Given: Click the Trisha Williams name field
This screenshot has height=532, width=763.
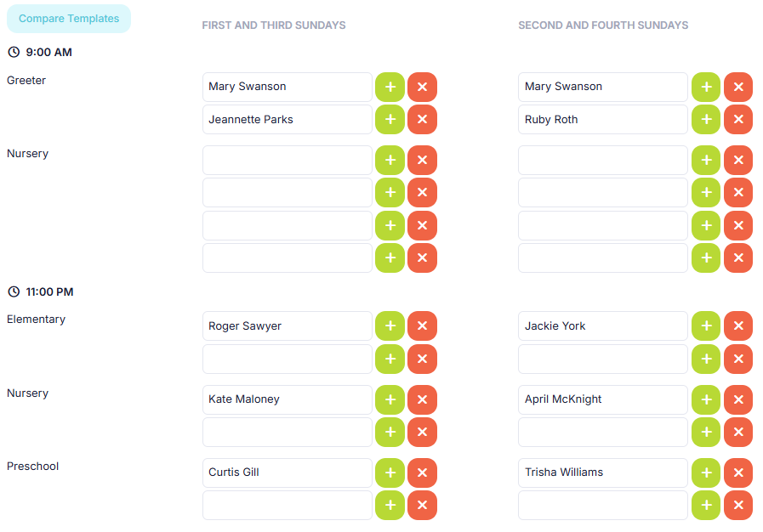Looking at the screenshot, I should [602, 473].
